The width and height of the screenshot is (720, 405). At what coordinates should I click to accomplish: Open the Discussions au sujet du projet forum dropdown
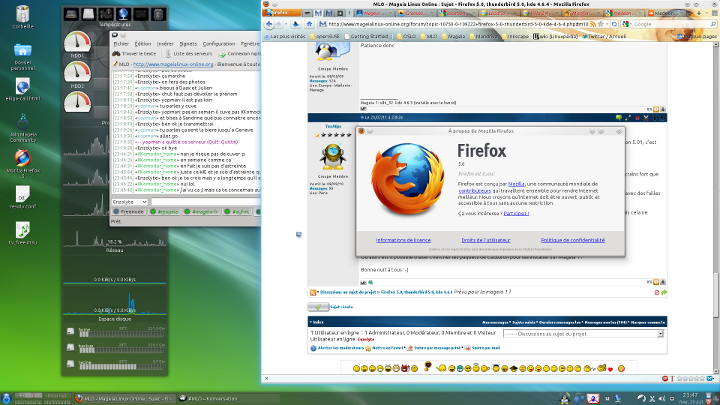pyautogui.click(x=584, y=334)
